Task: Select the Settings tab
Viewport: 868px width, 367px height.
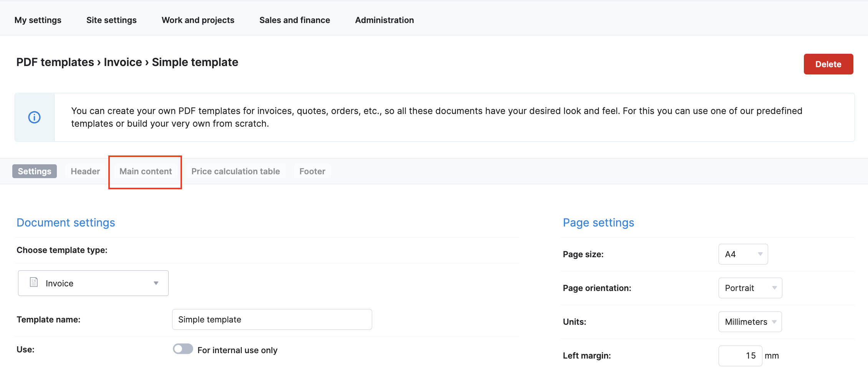Action: pyautogui.click(x=35, y=171)
